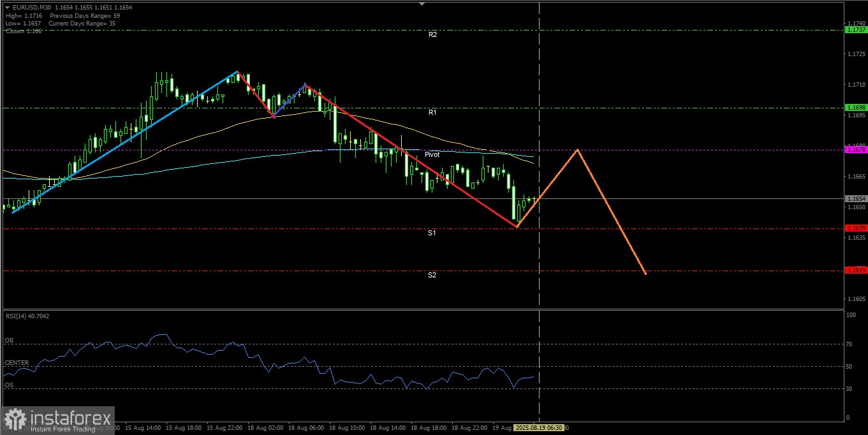868x435 pixels.
Task: Select the magenta 1.1678 pivot price tag
Action: point(856,149)
